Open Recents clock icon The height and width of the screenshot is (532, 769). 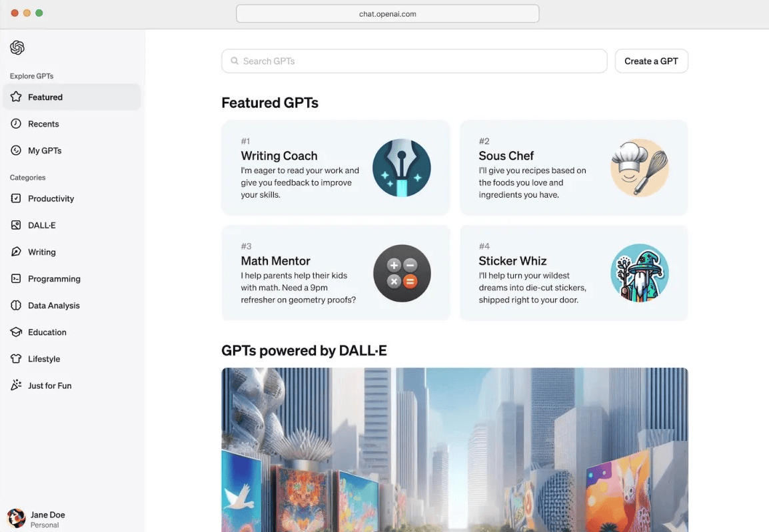[16, 123]
